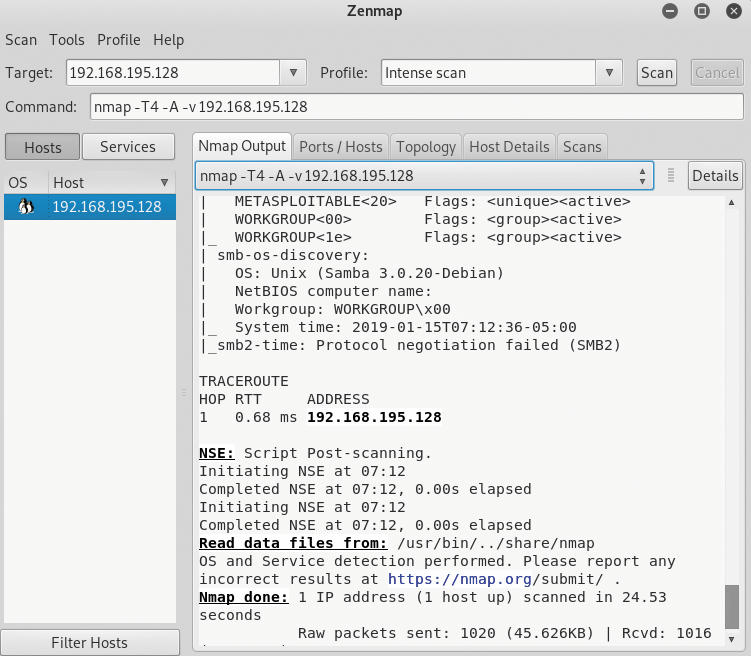Open the Tools menu
751x656 pixels.
(x=67, y=40)
